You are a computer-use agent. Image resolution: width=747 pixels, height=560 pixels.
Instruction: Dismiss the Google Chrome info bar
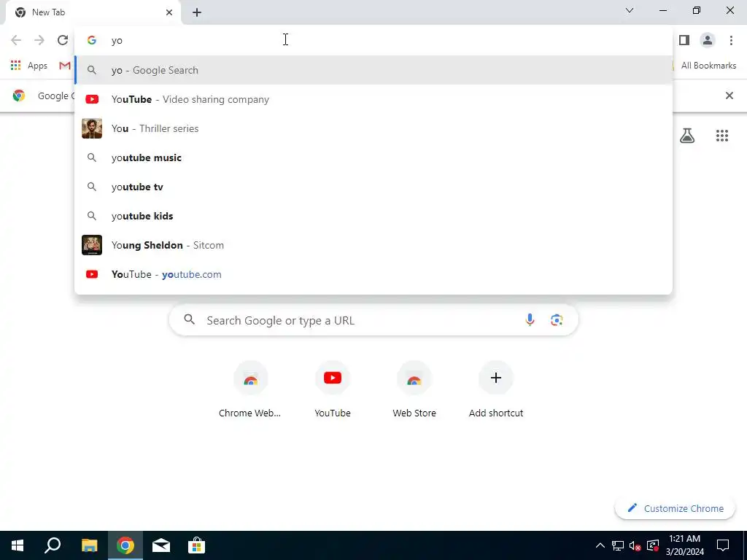click(729, 96)
